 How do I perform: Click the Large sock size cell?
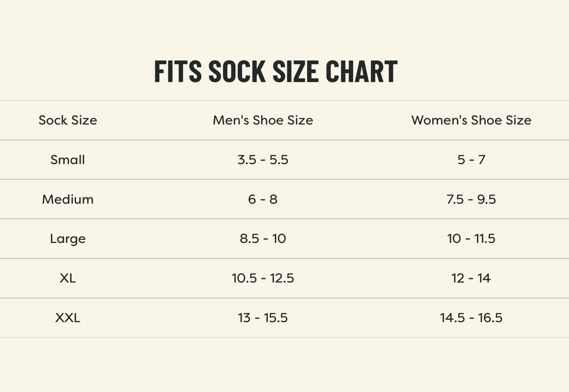(68, 239)
